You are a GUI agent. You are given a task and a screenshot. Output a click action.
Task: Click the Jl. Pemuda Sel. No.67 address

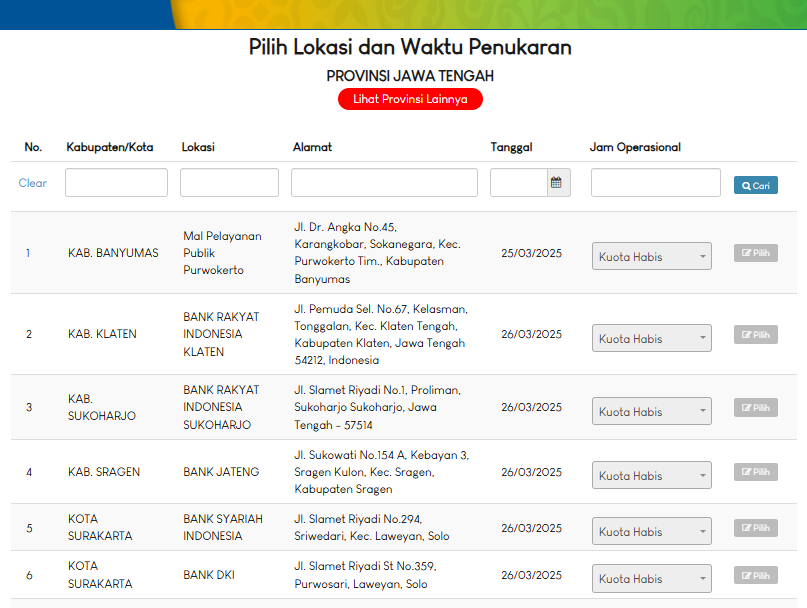coord(381,334)
